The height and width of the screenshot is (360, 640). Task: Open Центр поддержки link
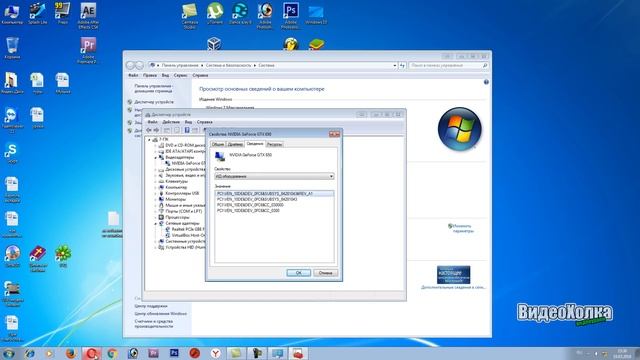[x=151, y=306]
